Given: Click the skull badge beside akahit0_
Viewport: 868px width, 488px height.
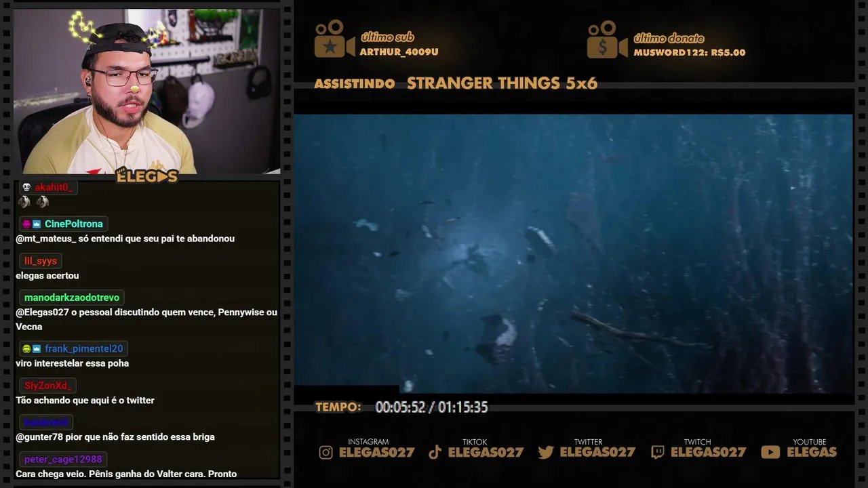Looking at the screenshot, I should tap(26, 187).
